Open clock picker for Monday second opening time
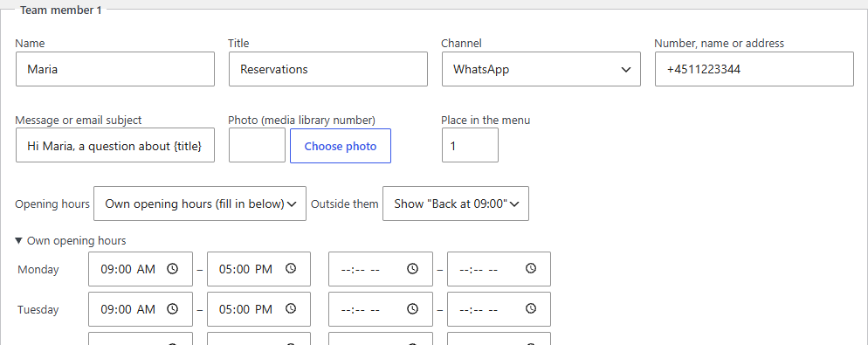Viewport: 868px width, 345px height. point(412,269)
